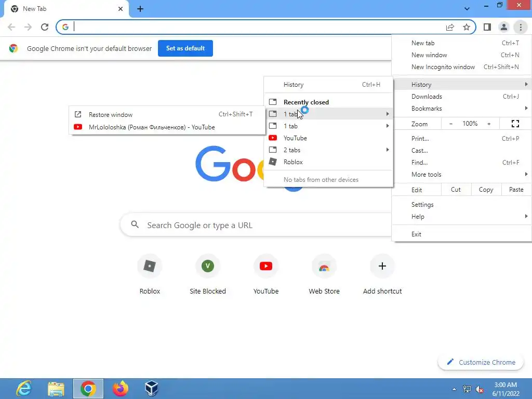Viewport: 532px width, 399px height.
Task: Expand the Bookmarks submenu
Action: click(x=462, y=108)
